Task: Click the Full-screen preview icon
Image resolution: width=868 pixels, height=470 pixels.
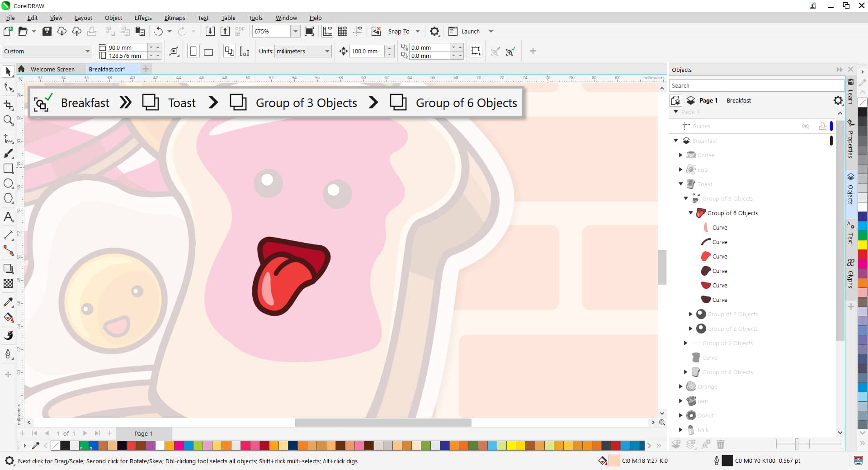Action: pos(309,31)
